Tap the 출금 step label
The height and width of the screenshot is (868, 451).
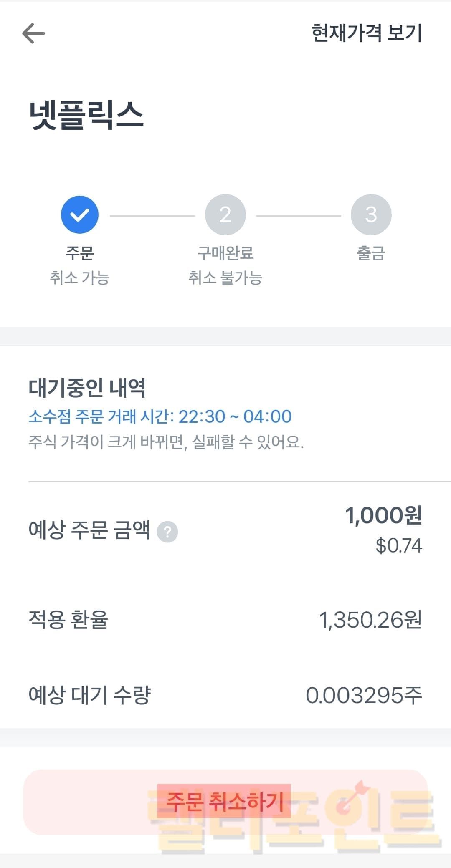(x=371, y=253)
